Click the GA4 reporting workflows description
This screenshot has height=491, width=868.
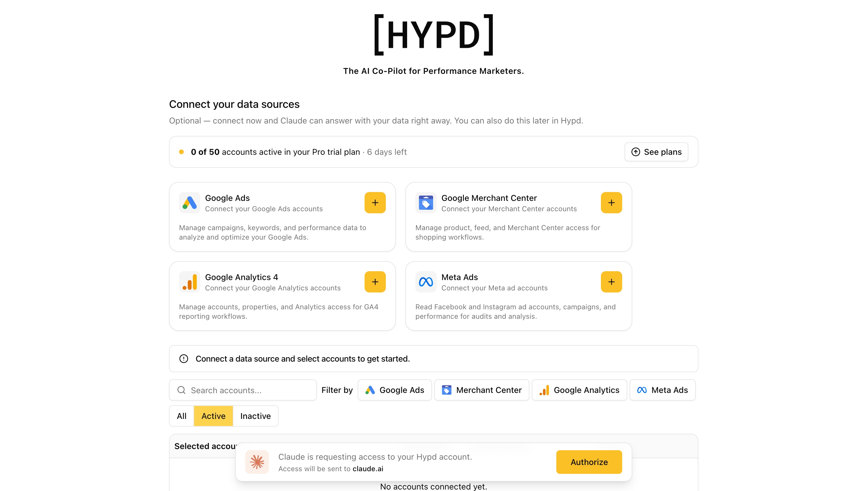point(279,312)
